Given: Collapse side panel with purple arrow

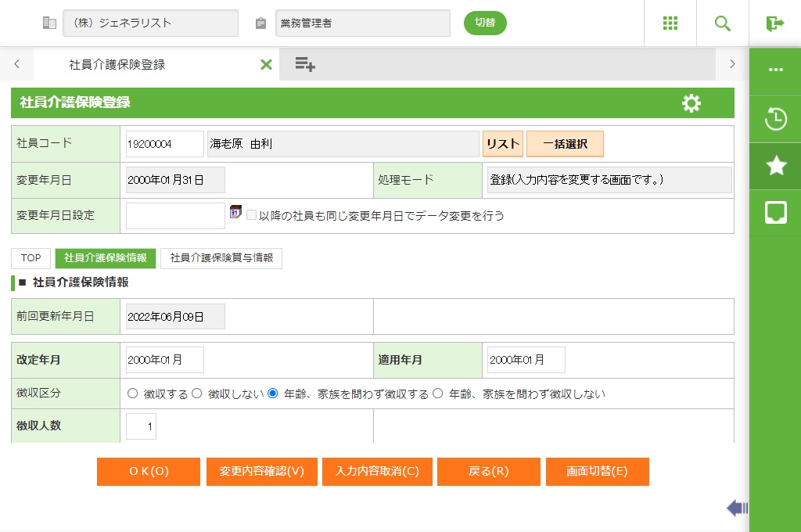Looking at the screenshot, I should tap(736, 509).
